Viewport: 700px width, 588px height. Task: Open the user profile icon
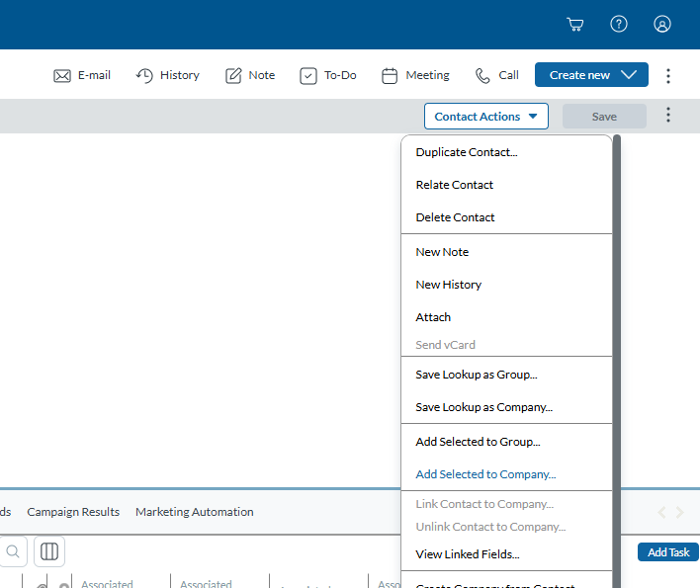coord(662,24)
